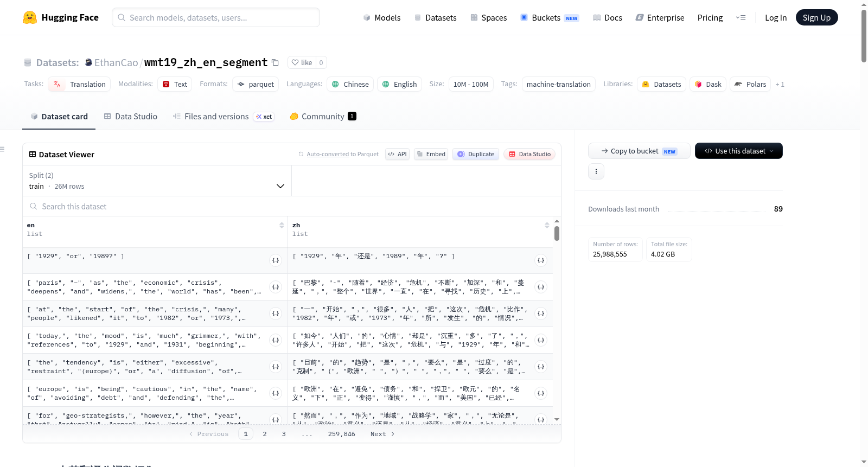Click the parquet format tag
Viewport: 868px width, 467px height.
256,84
